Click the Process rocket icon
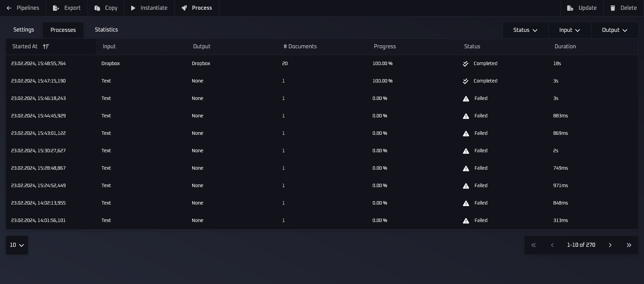Image resolution: width=644 pixels, height=284 pixels. (x=184, y=8)
